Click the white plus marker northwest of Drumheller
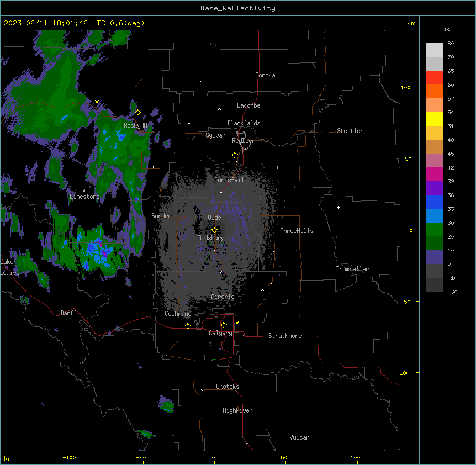This screenshot has height=465, width=476. (x=338, y=207)
